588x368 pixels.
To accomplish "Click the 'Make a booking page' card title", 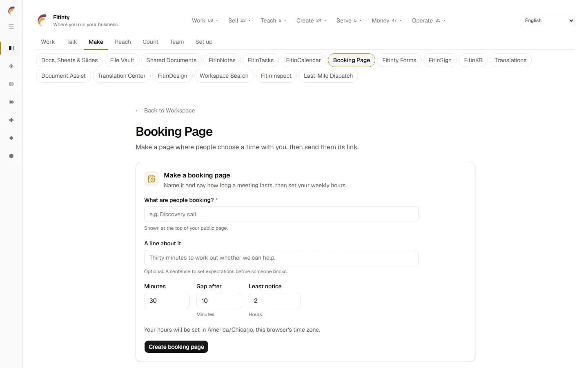I will tap(197, 175).
